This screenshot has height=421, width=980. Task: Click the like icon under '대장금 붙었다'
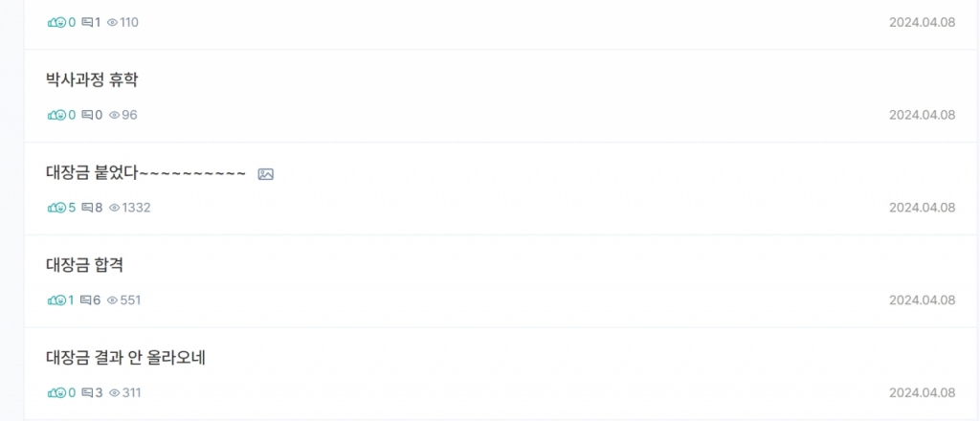coord(56,209)
